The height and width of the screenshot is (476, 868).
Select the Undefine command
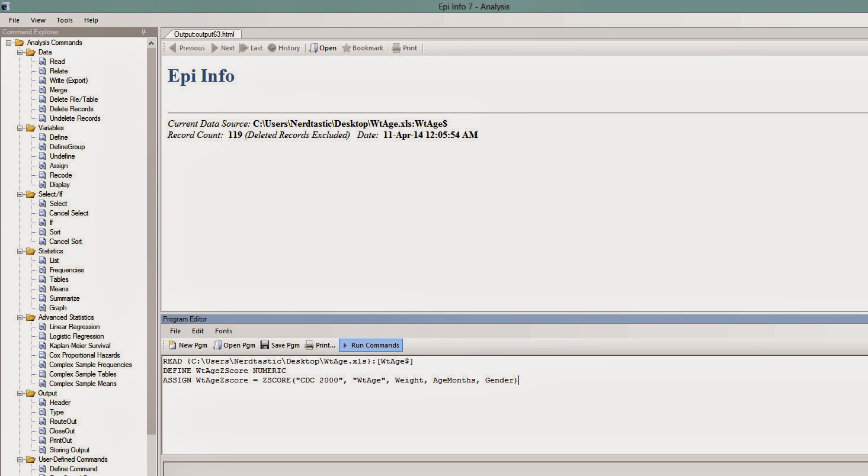click(x=62, y=156)
